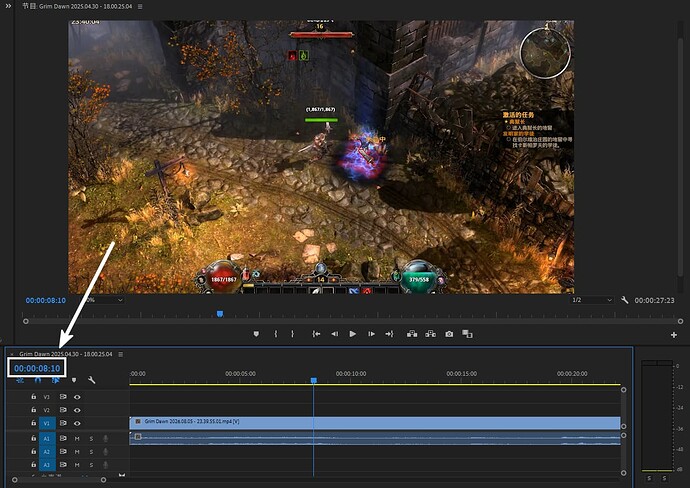
Task: Click the Program monitor current timecode
Action: click(x=46, y=301)
